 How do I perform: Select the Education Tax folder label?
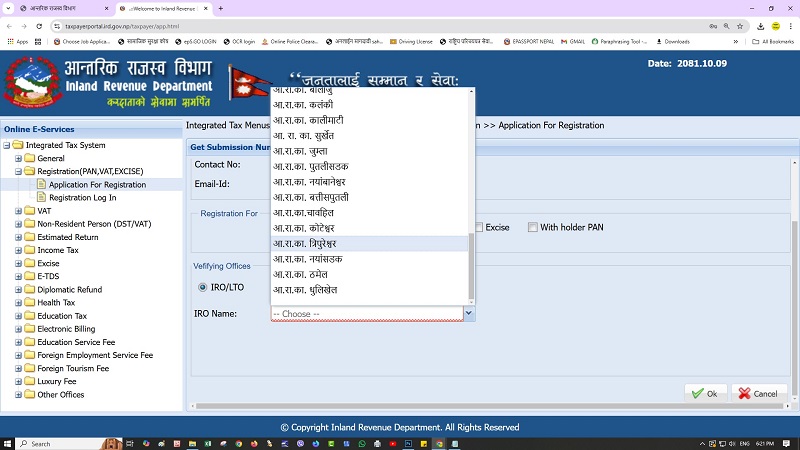click(x=62, y=316)
